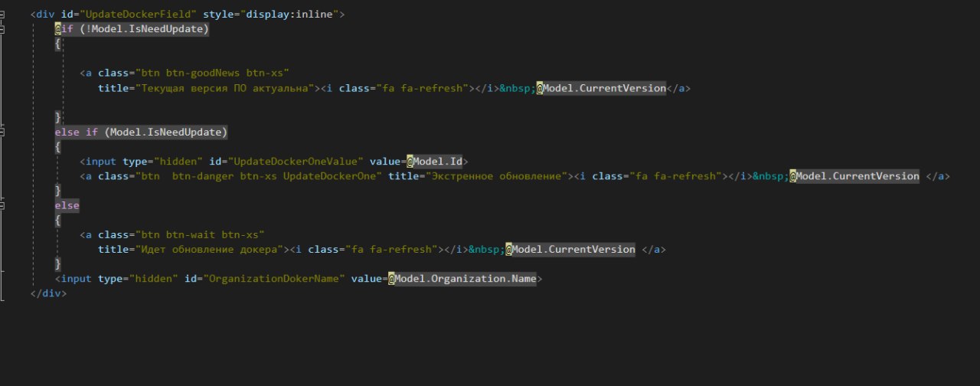Collapse the else if (Model.IsNeedUpdate) block

click(x=3, y=132)
